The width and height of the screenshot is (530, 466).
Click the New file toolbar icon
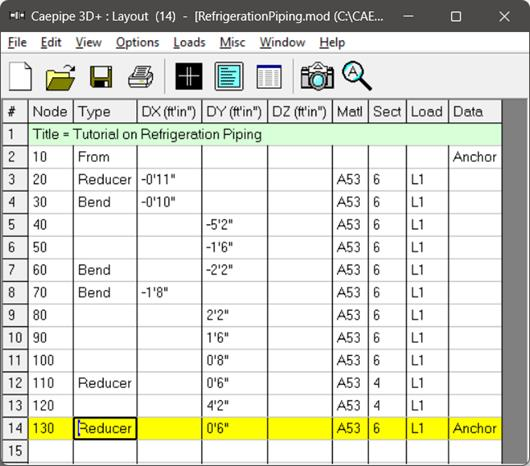(20, 77)
